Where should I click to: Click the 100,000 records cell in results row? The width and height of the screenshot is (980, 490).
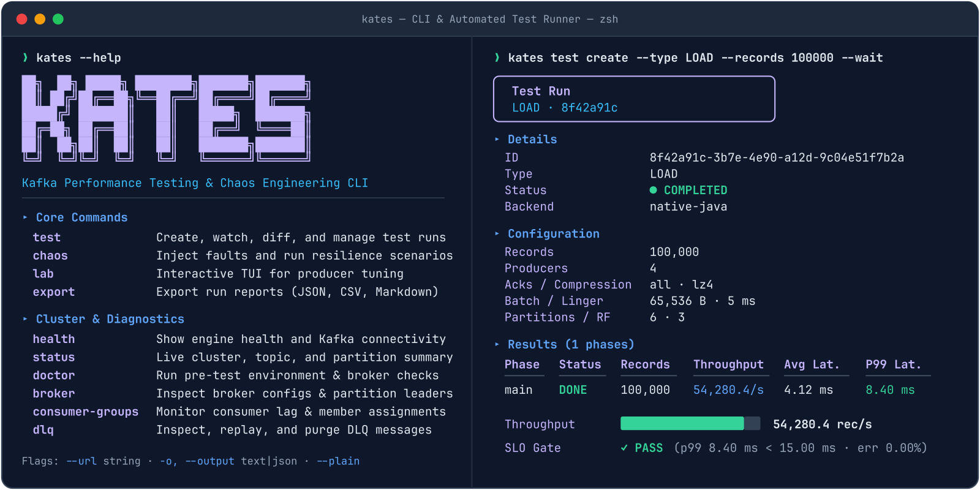(x=645, y=390)
